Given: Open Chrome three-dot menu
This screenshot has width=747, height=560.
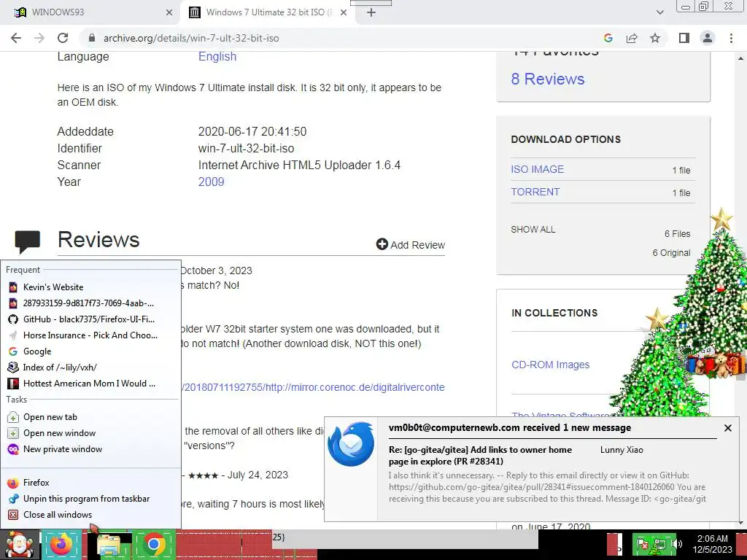Looking at the screenshot, I should pyautogui.click(x=731, y=38).
